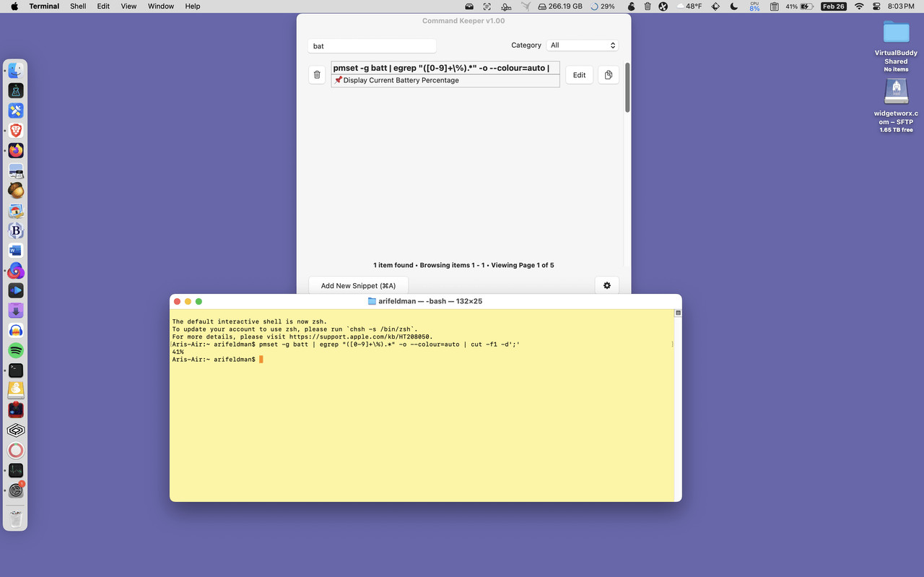Check Wi-Fi status in the menu bar
The height and width of the screenshot is (577, 924).
coord(859,6)
